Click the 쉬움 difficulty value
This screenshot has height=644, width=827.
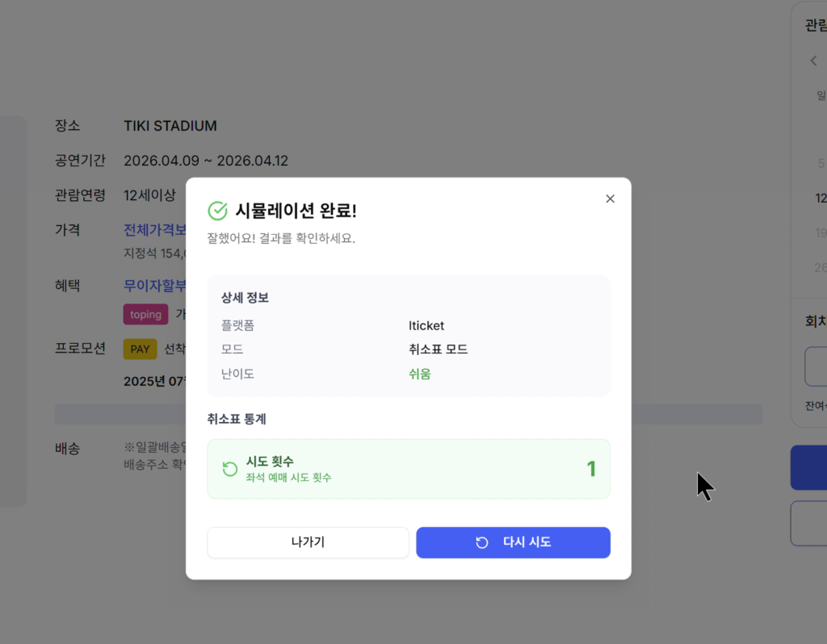[x=420, y=374]
